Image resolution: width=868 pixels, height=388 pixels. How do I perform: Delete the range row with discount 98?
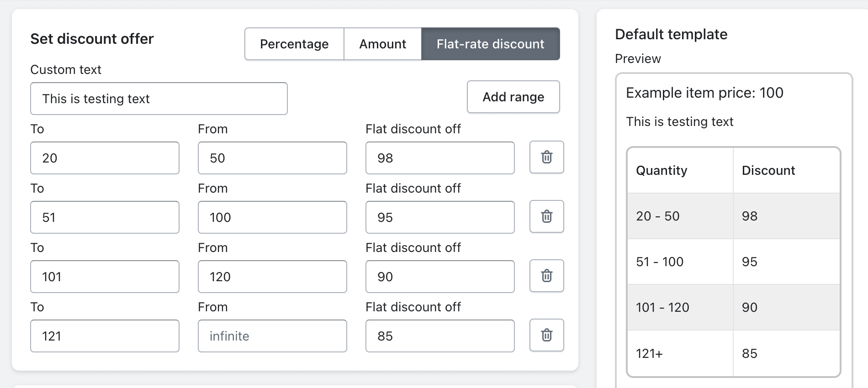point(547,157)
